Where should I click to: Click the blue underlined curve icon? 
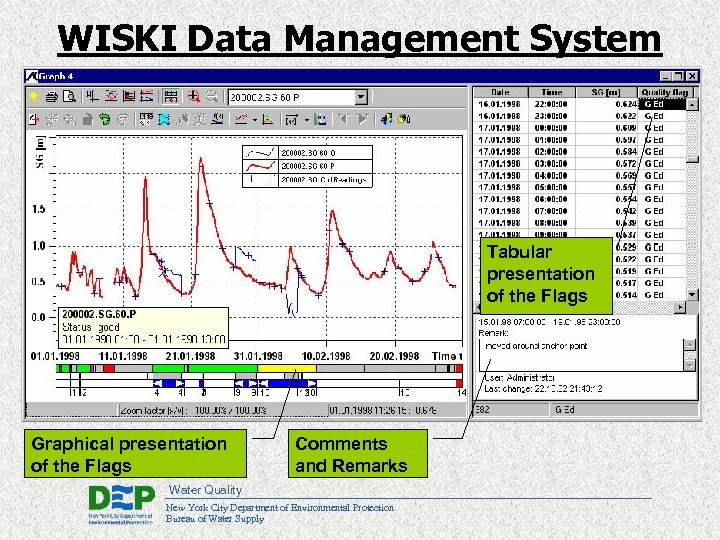217,120
